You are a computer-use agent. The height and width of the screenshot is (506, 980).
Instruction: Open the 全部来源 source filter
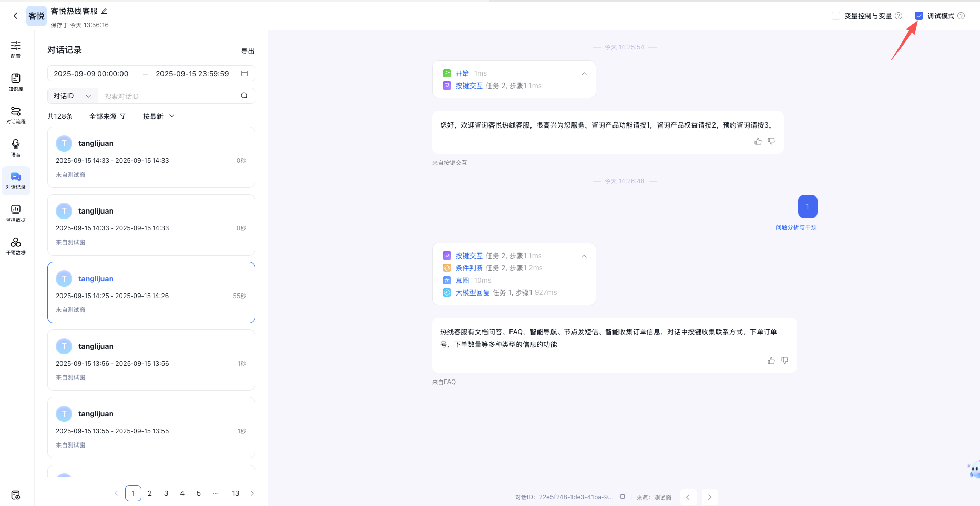[x=108, y=116]
